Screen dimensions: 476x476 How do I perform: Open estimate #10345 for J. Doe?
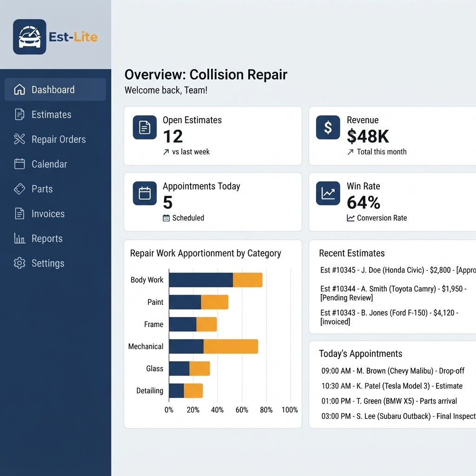[398, 270]
